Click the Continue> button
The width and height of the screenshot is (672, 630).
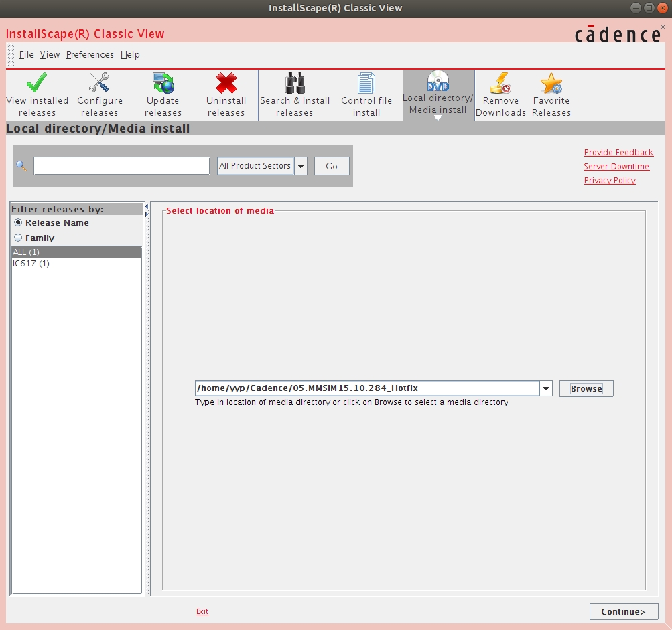click(624, 611)
